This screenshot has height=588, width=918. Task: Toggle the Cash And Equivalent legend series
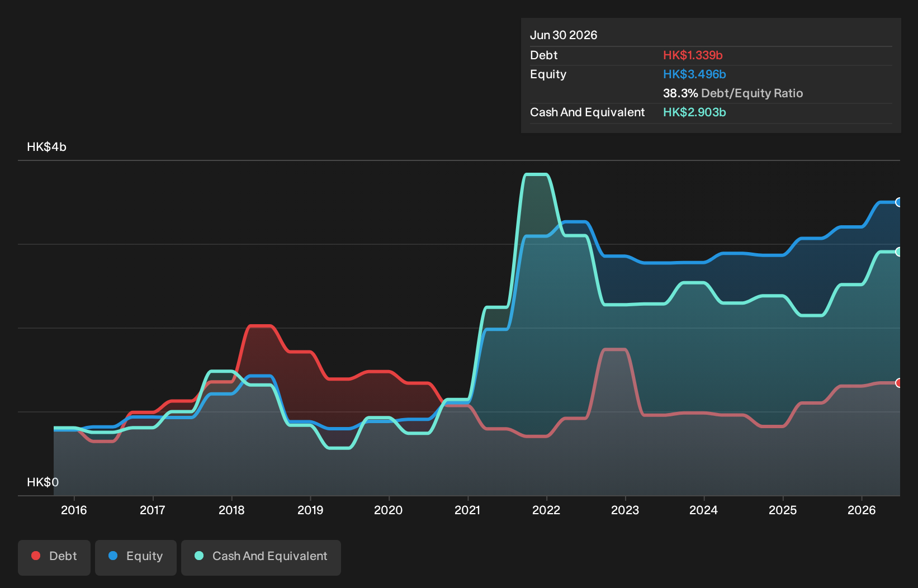click(x=261, y=557)
